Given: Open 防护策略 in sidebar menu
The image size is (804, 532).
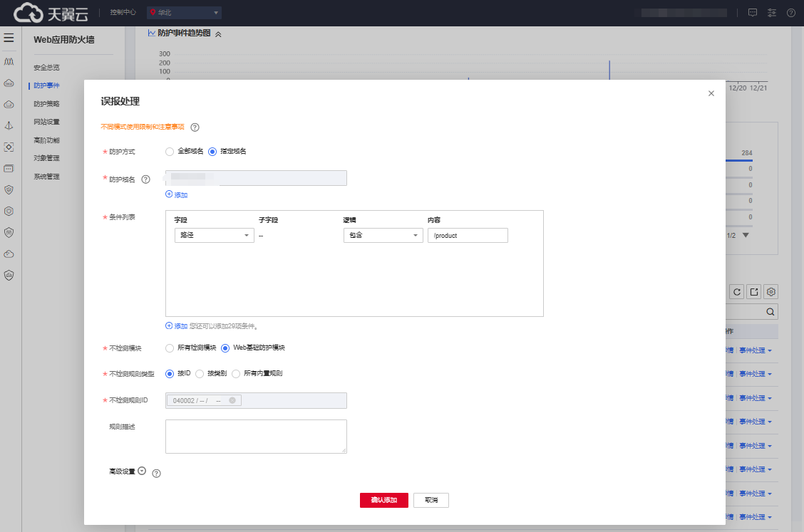Looking at the screenshot, I should click(46, 104).
